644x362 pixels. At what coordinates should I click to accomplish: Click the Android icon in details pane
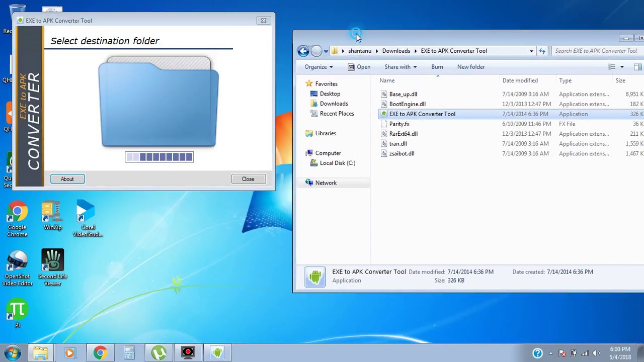pyautogui.click(x=315, y=277)
